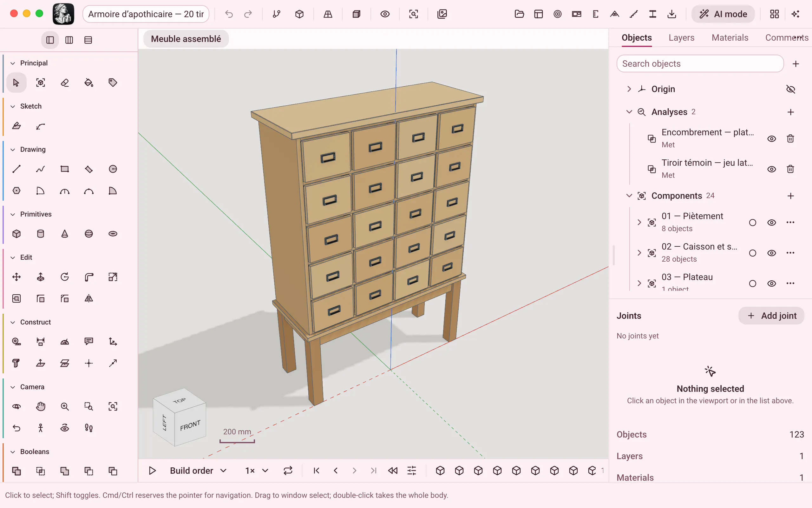Toggle visibility of Tiroir témoin analysis
The height and width of the screenshot is (508, 812).
click(x=771, y=169)
